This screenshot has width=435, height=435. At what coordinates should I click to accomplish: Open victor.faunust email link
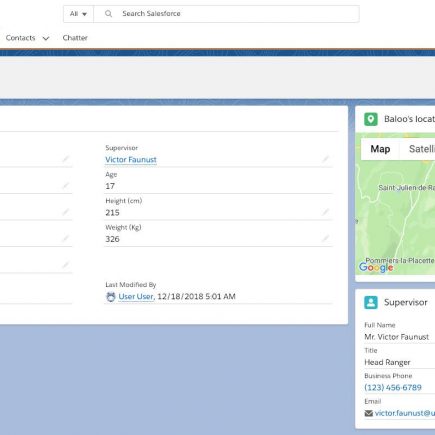pyautogui.click(x=405, y=413)
